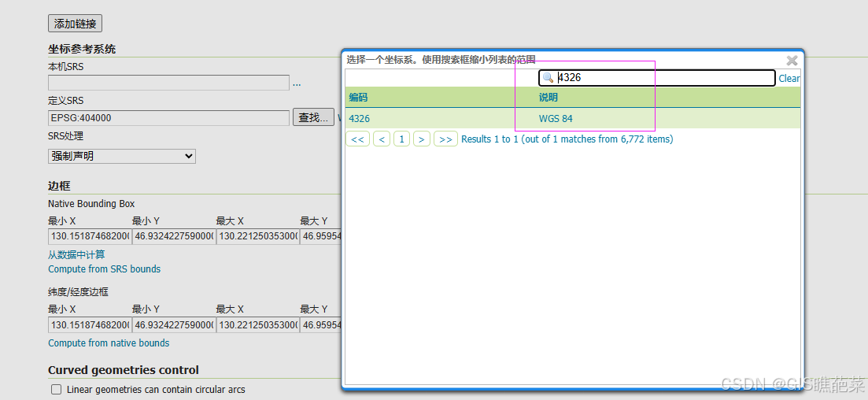Click Native Bounding Box 最小 X field
This screenshot has height=400, width=868.
90,236
